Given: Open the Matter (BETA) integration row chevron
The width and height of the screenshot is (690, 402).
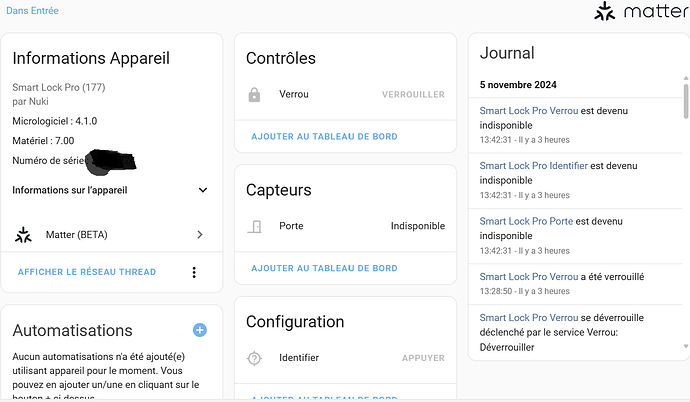Looking at the screenshot, I should click(x=200, y=234).
